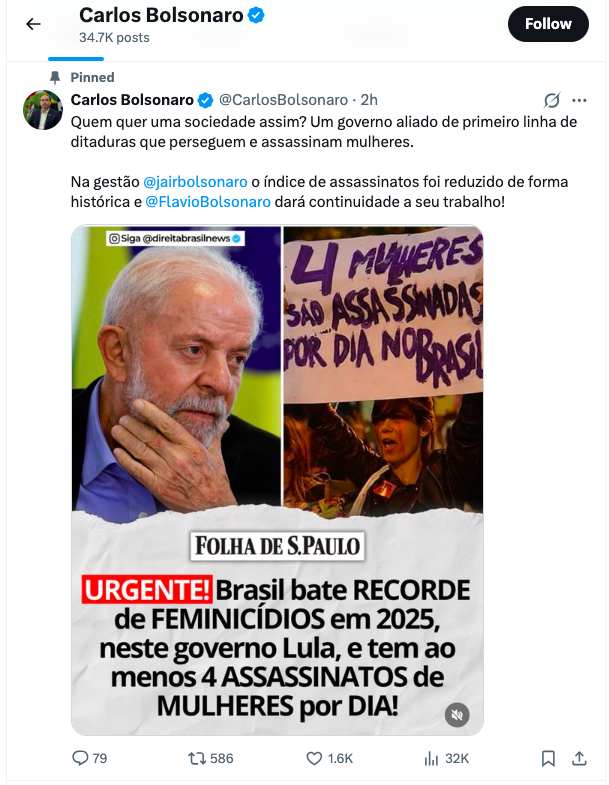This screenshot has width=609, height=785.
Task: Open the 2h timestamp of the post
Action: [x=369, y=100]
